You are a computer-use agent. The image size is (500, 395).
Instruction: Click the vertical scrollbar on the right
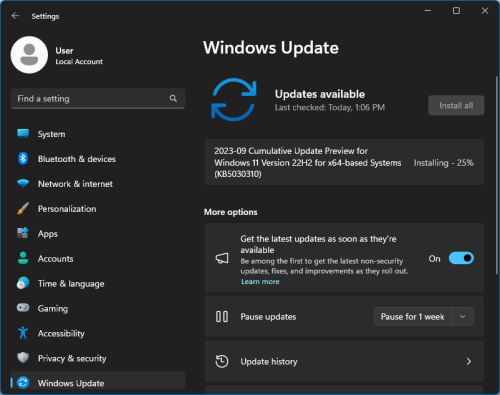click(497, 175)
